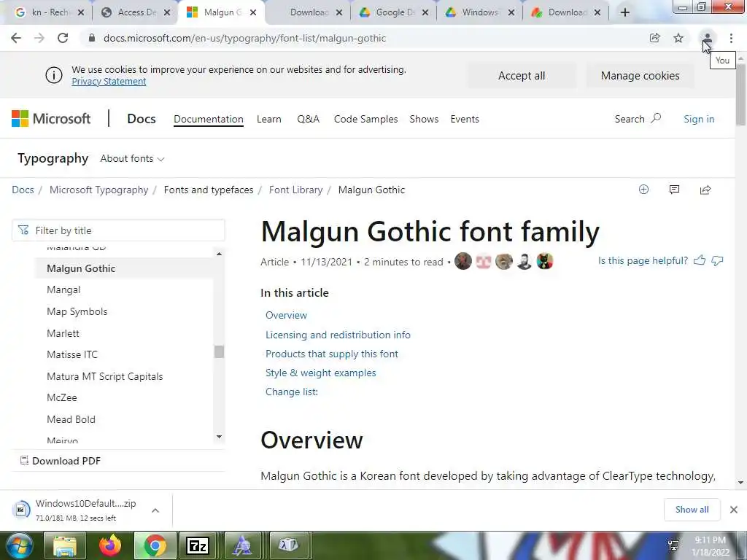Click the Sign in link
Image resolution: width=747 pixels, height=560 pixels.
tap(699, 119)
